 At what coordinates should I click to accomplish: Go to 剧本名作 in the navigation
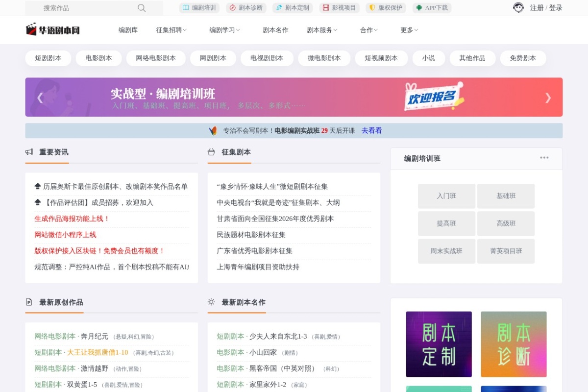tap(275, 30)
